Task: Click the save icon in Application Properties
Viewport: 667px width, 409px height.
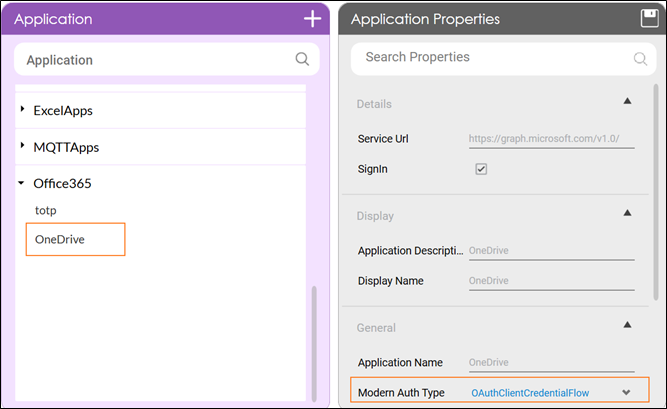Action: (647, 19)
